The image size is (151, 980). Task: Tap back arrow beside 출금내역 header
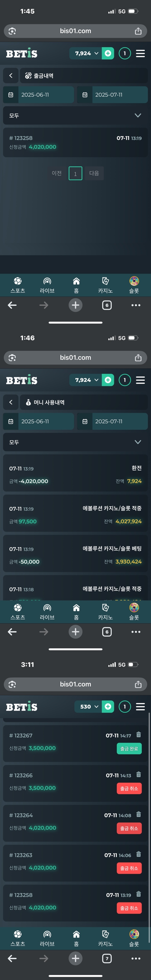pos(11,75)
